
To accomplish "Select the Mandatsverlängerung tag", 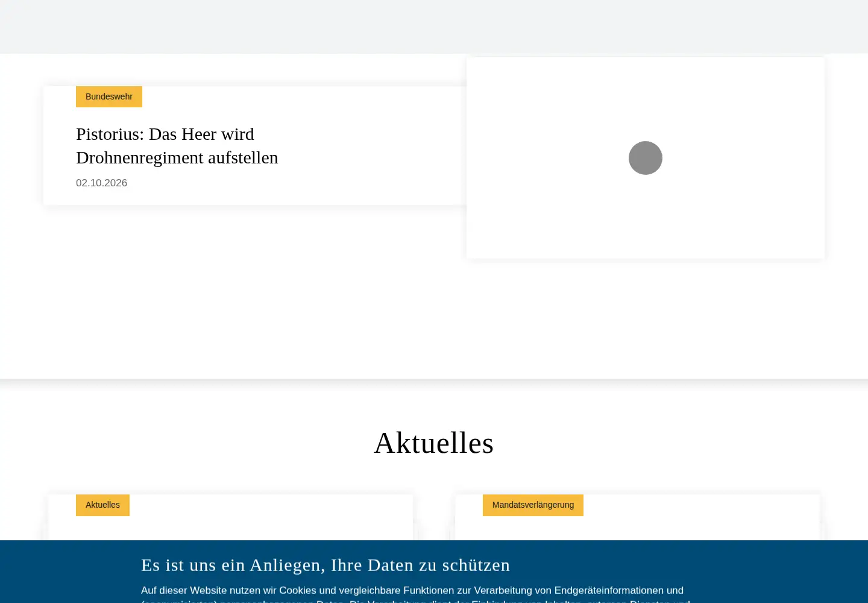I will point(533,505).
